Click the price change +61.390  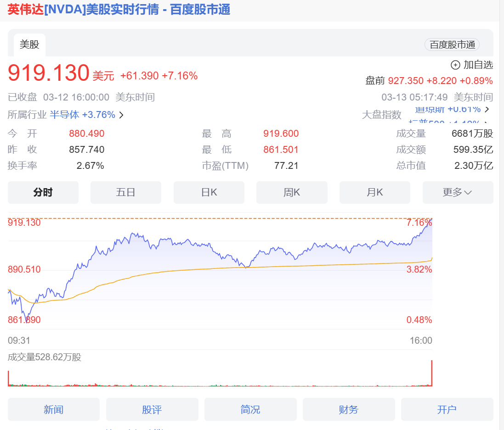pos(140,76)
